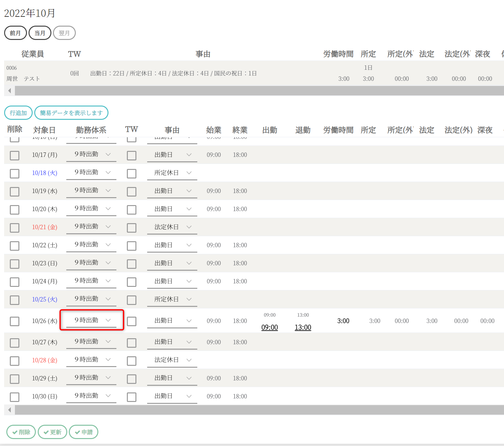
Task: Add a row with 行追加
Action: pos(18,113)
